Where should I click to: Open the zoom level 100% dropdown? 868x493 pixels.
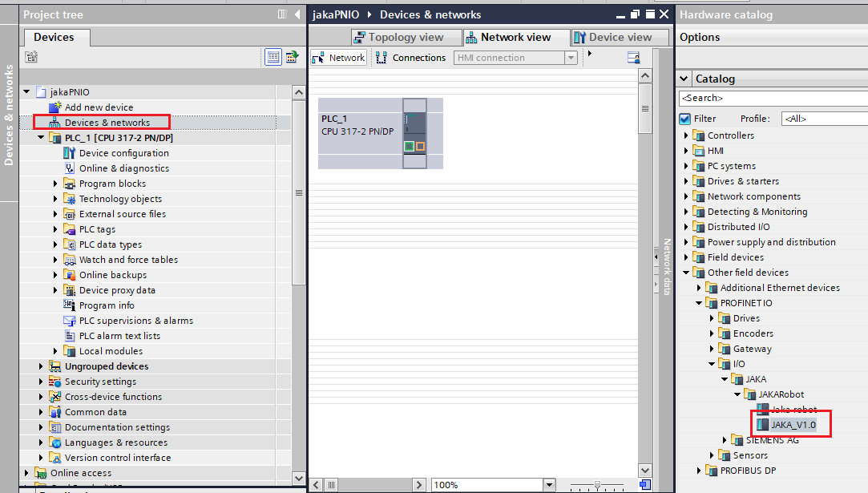[549, 485]
